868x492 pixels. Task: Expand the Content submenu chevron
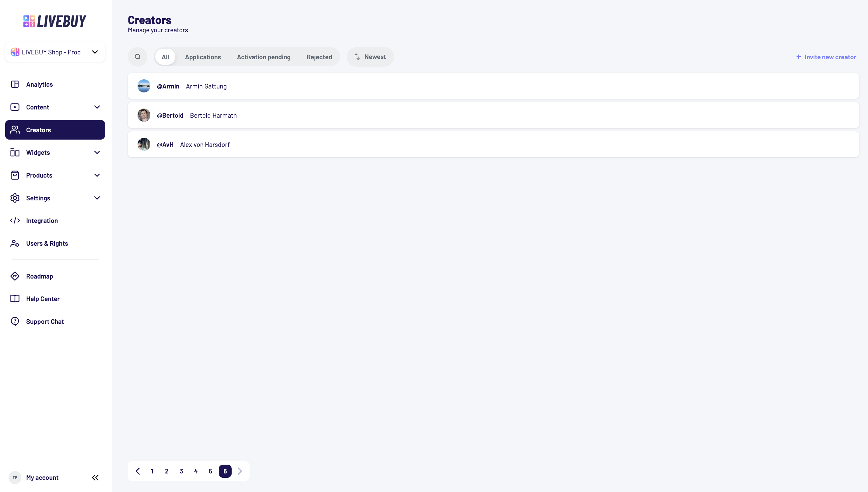tap(97, 107)
